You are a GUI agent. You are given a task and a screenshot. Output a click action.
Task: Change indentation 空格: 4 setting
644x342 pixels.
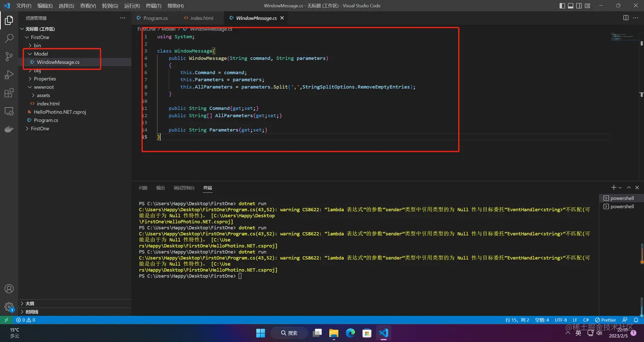click(542, 320)
